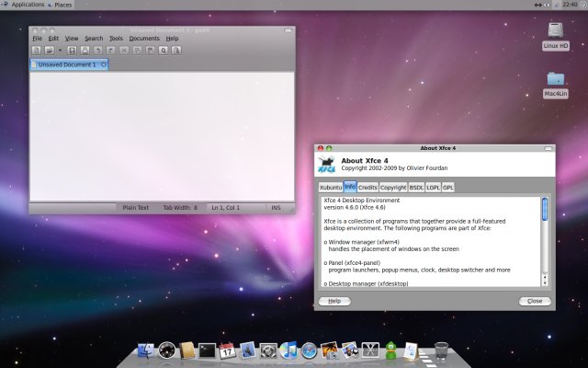Click the Find and Replace icon in gedit
The image size is (588, 368).
[x=176, y=50]
